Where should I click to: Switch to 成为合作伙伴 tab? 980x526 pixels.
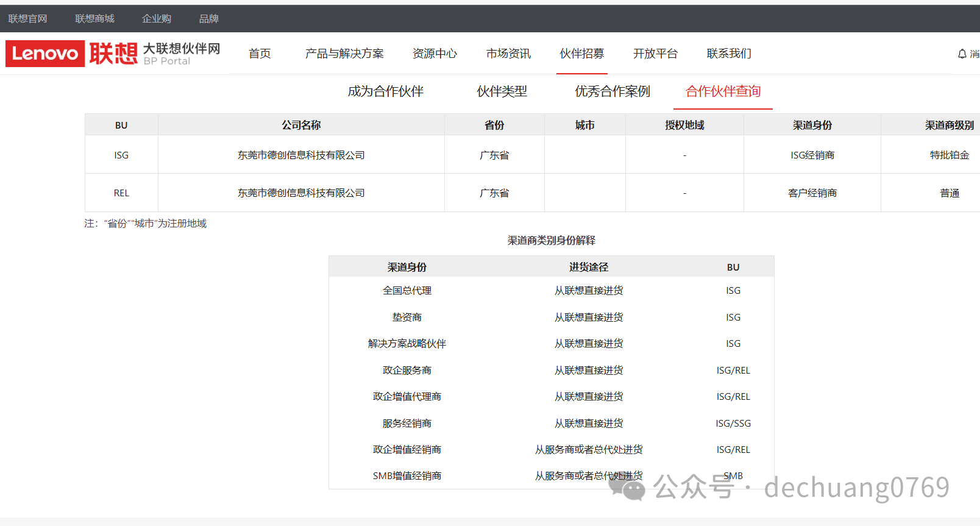tap(386, 91)
